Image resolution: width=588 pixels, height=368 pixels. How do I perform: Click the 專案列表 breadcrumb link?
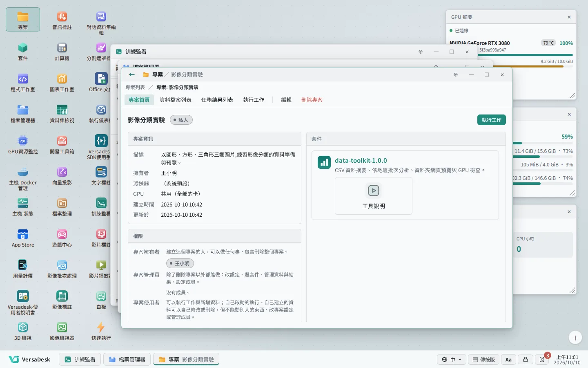pos(135,87)
